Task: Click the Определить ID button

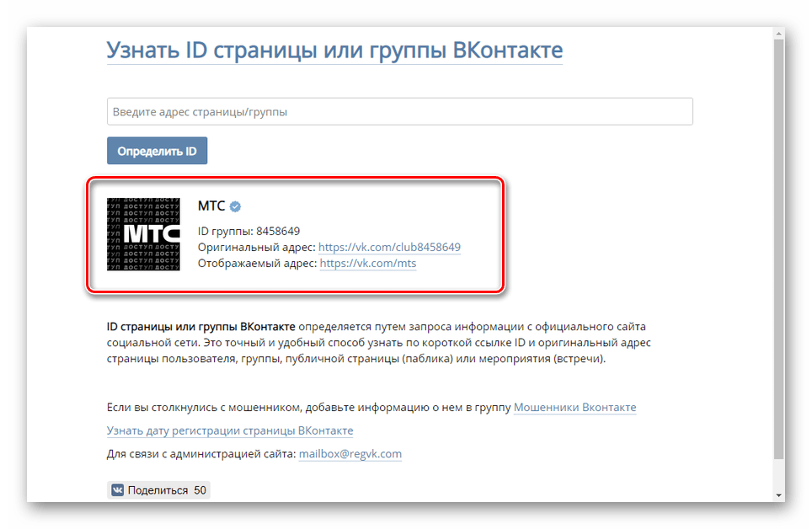Action: tap(157, 151)
